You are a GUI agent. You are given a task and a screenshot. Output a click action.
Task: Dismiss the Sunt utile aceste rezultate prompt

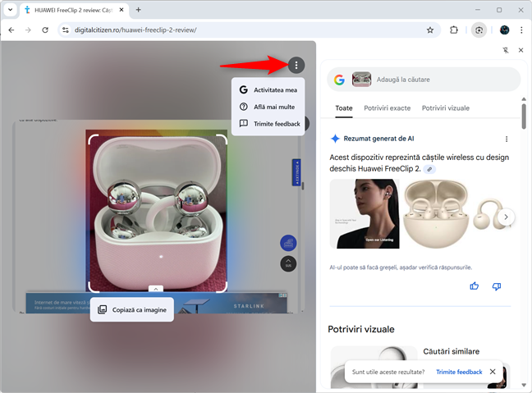pyautogui.click(x=493, y=372)
